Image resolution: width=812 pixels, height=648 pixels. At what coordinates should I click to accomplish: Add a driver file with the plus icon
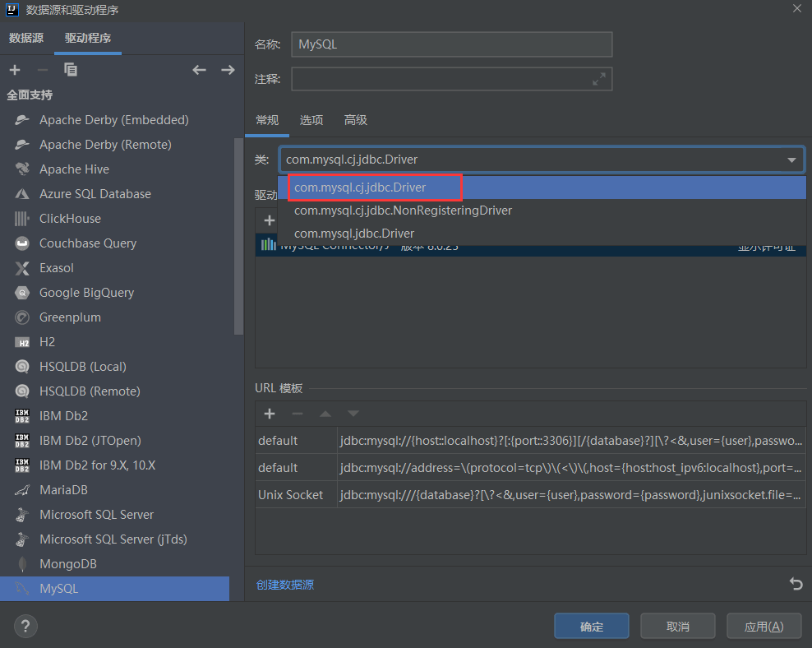(270, 220)
